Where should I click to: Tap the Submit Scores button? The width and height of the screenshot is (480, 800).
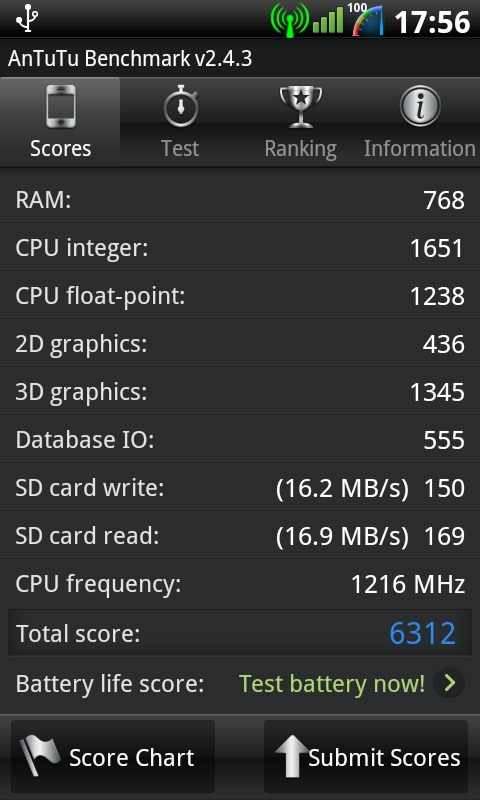[366, 756]
